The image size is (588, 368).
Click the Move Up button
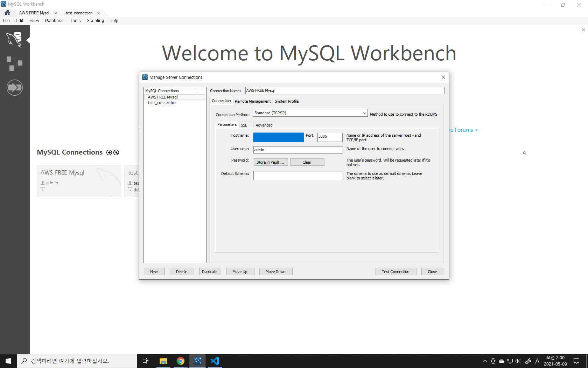click(240, 272)
